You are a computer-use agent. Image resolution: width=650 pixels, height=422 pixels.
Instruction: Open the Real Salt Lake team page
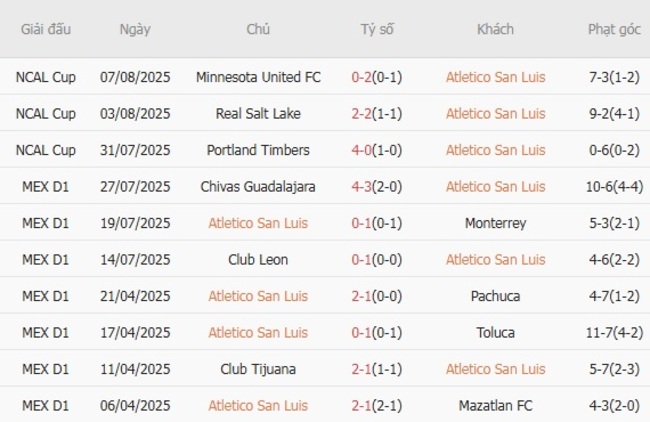258,114
